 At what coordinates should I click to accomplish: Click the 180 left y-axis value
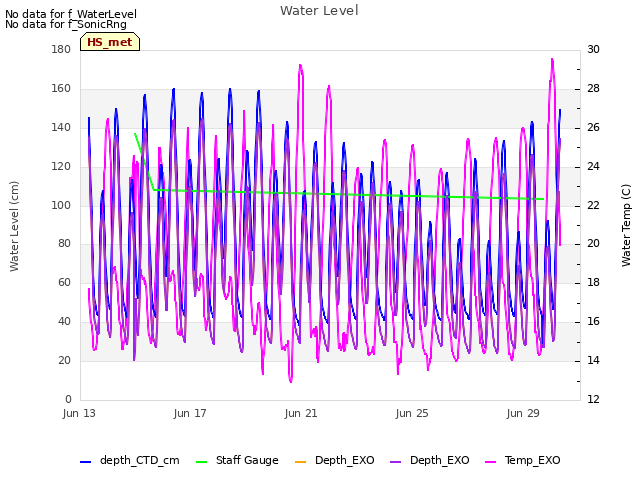[61, 50]
